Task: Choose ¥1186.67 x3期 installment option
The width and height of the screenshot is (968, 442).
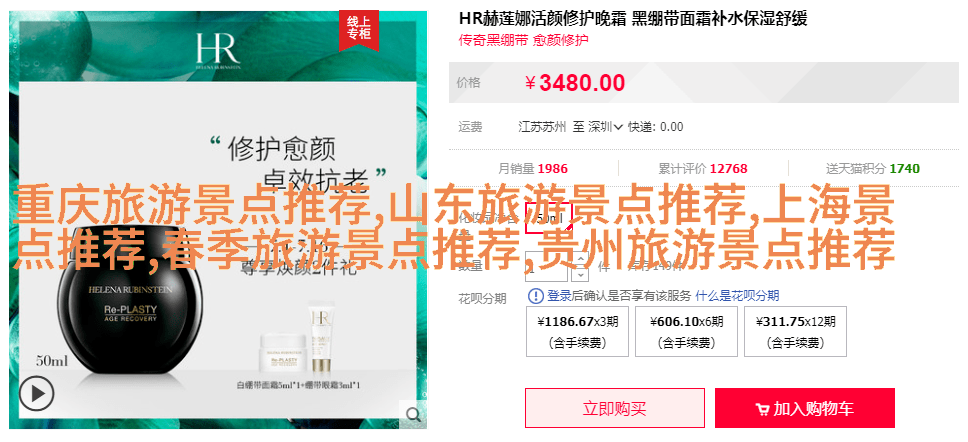Action: click(577, 332)
